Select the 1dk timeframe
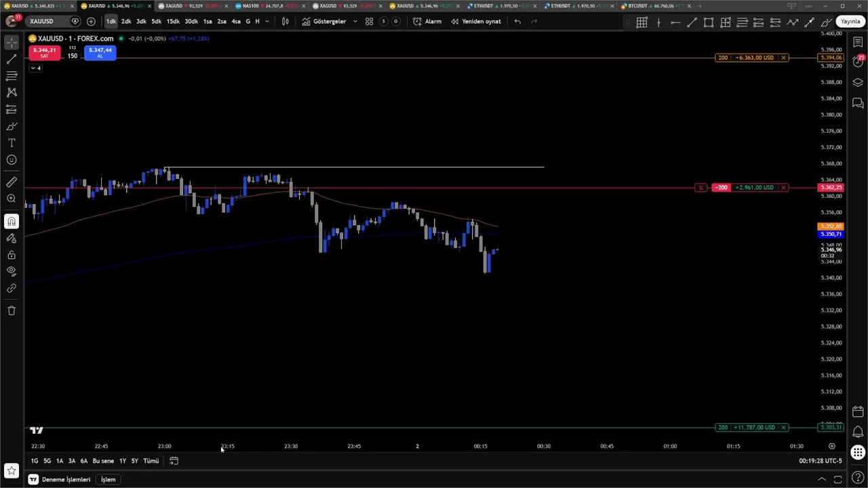The height and width of the screenshot is (488, 868). pos(111,21)
